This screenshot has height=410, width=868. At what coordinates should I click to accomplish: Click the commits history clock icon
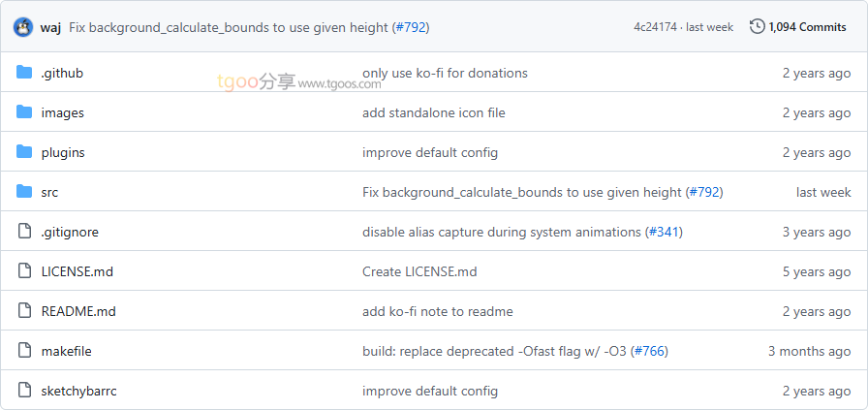pos(757,27)
